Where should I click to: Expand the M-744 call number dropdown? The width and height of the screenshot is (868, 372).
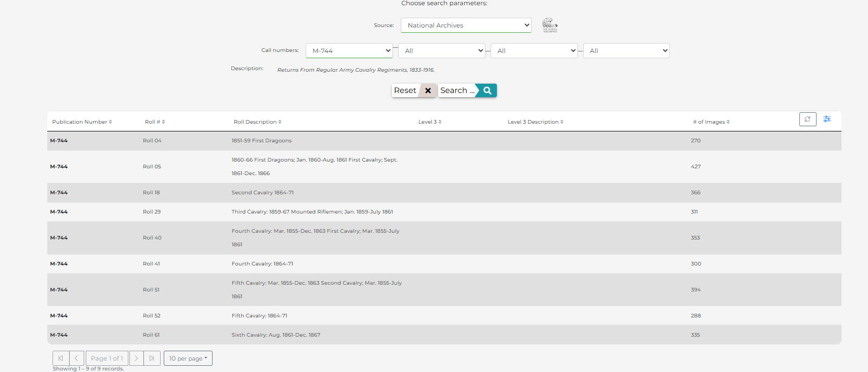coord(349,50)
